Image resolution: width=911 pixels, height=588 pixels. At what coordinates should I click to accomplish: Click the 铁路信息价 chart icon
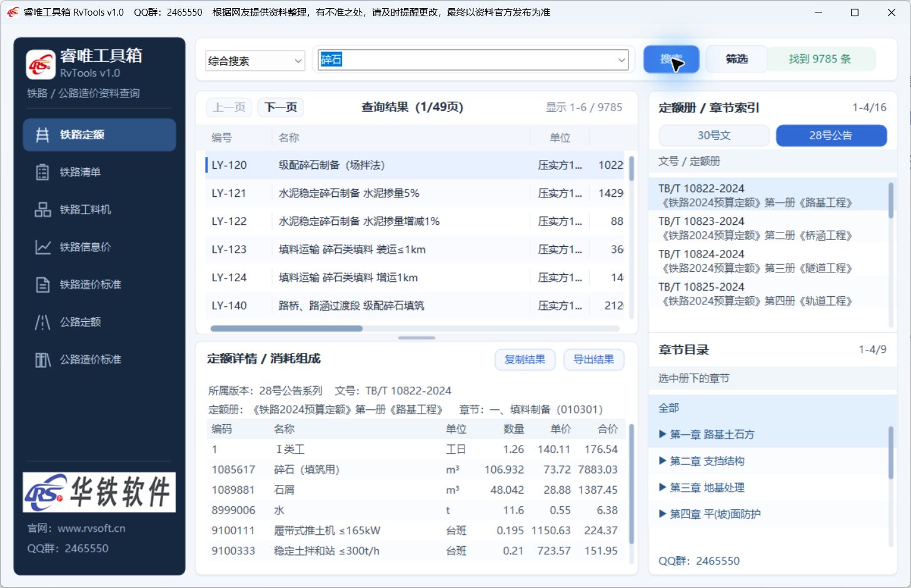(43, 247)
